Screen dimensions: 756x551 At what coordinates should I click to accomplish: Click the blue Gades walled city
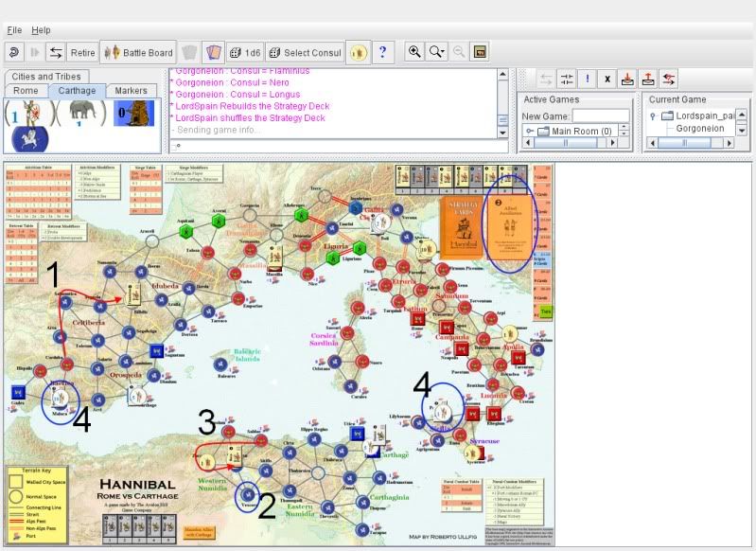pos(18,392)
